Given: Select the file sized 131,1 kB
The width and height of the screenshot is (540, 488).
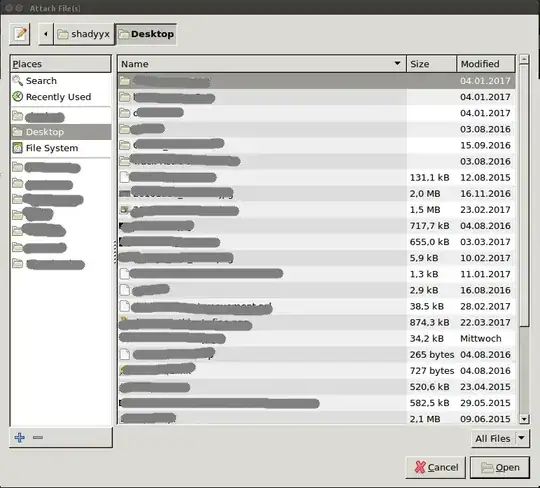Looking at the screenshot, I should [316, 177].
